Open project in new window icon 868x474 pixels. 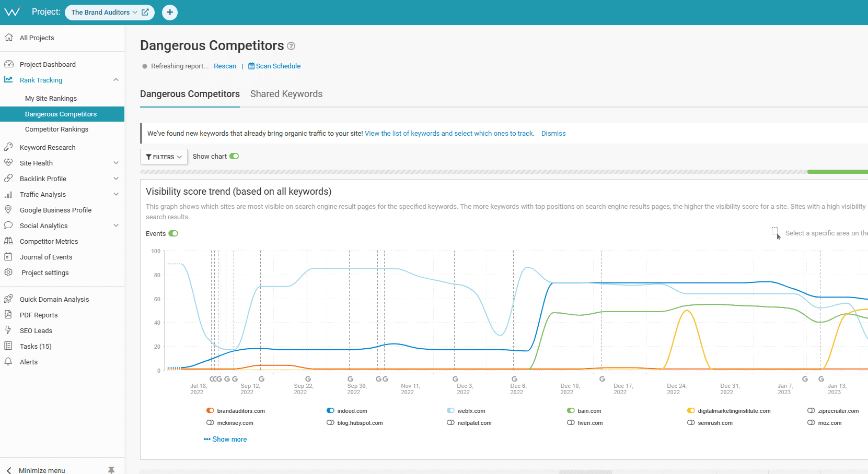click(x=145, y=12)
